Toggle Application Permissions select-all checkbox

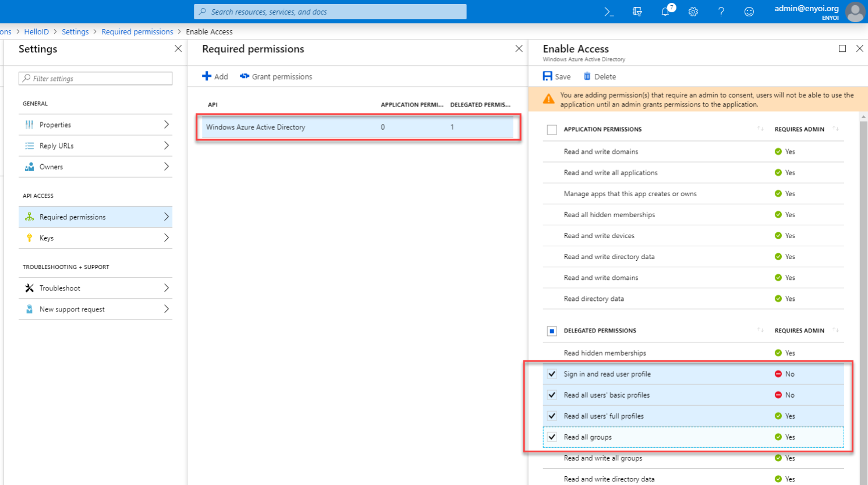point(552,130)
